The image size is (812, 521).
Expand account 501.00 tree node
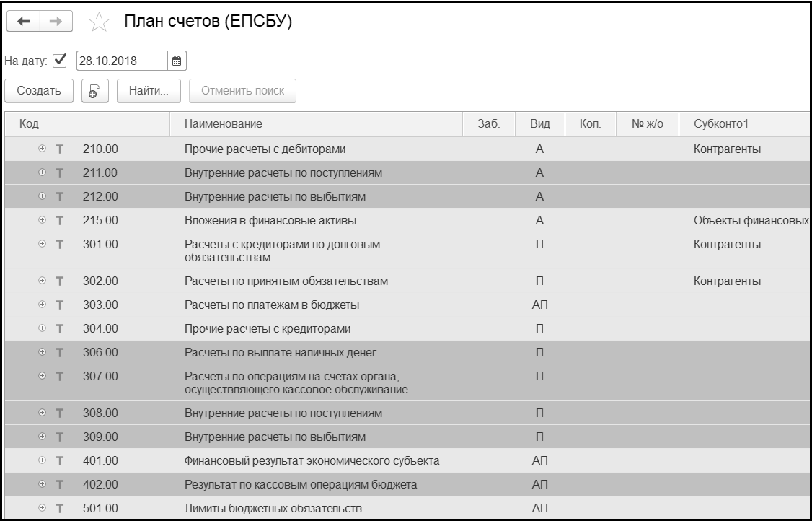(42, 509)
